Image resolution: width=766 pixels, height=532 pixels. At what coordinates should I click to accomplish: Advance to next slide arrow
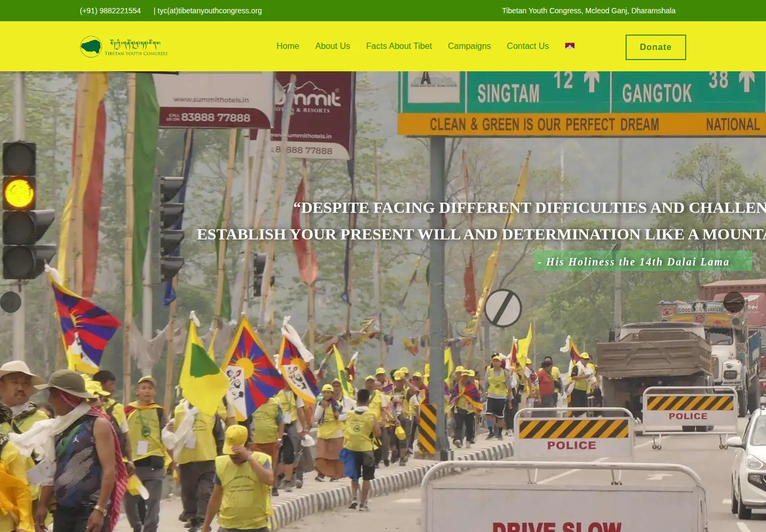734,302
